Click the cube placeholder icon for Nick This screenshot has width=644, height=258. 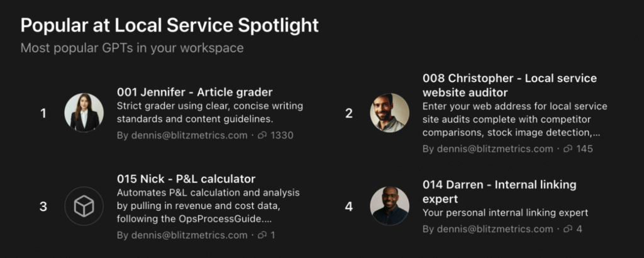coord(84,206)
